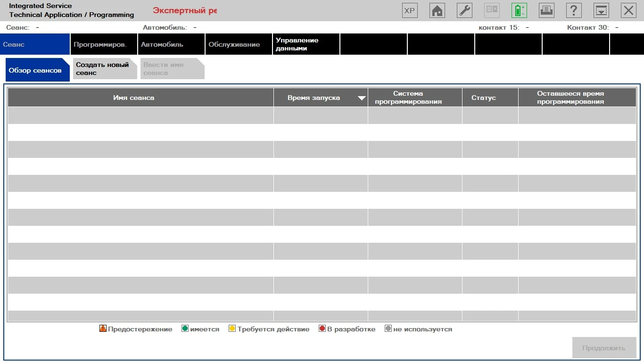644x362 pixels.
Task: Close the application with X icon
Action: (x=628, y=10)
